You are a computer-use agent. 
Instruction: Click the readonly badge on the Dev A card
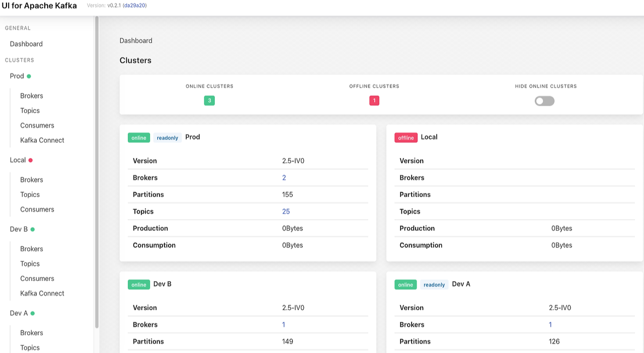pyautogui.click(x=434, y=285)
